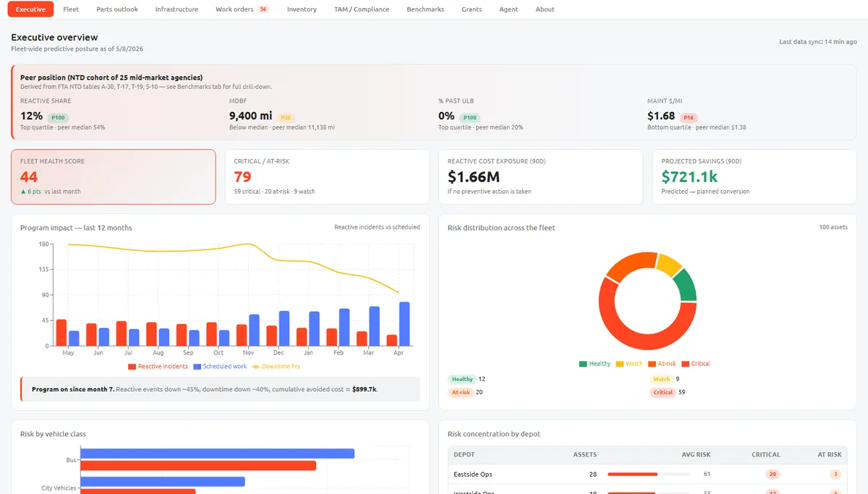Click the critical count 20 badge for Eastside Ops
The width and height of the screenshot is (868, 494).
(773, 474)
